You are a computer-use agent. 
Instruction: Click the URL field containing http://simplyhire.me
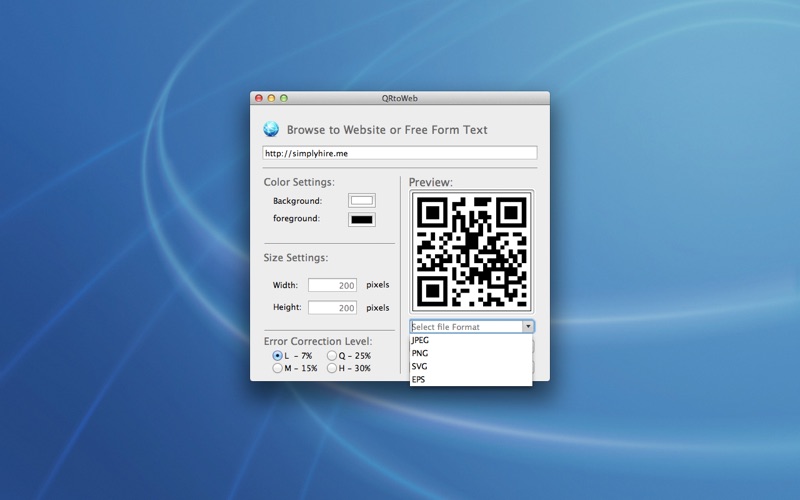400,153
